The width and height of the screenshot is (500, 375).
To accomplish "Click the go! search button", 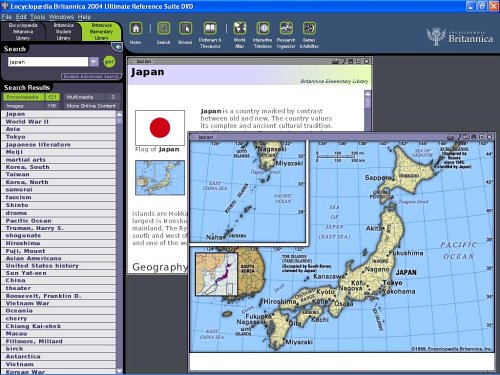I will [109, 62].
